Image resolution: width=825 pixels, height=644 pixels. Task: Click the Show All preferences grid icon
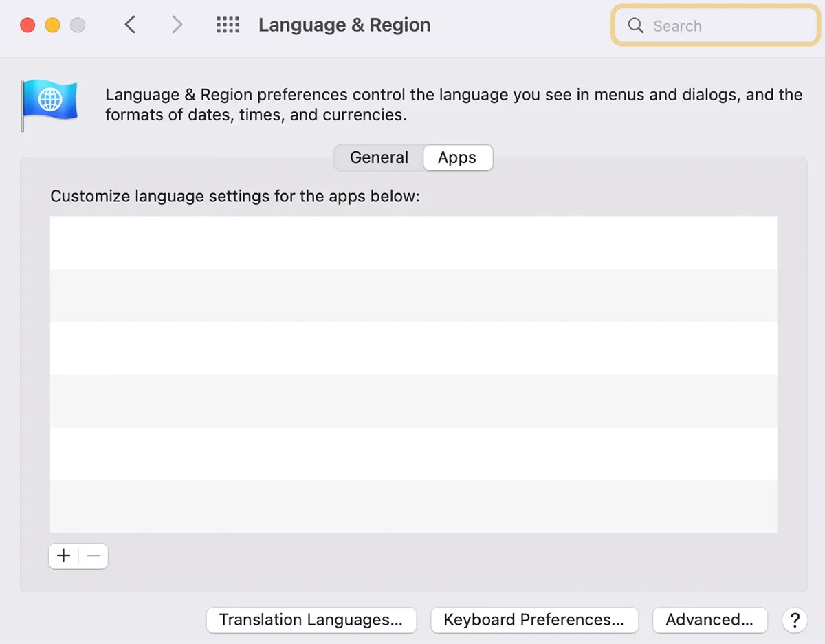(x=228, y=24)
